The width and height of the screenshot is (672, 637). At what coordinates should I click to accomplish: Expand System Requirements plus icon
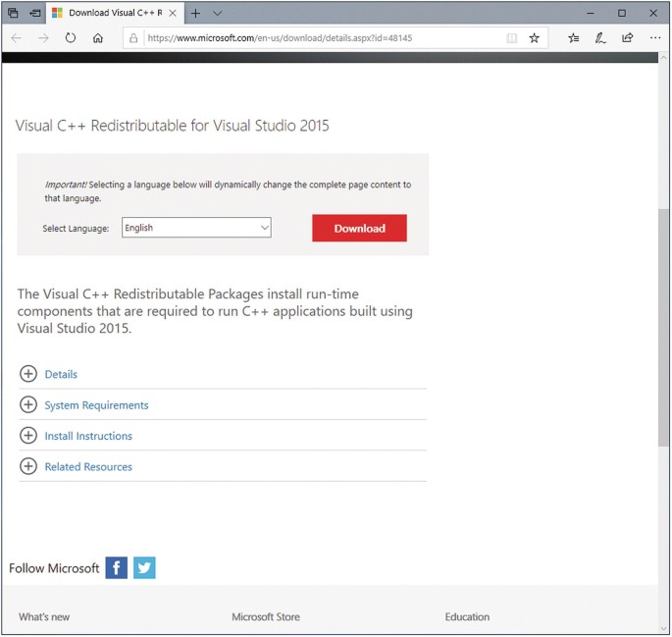28,404
